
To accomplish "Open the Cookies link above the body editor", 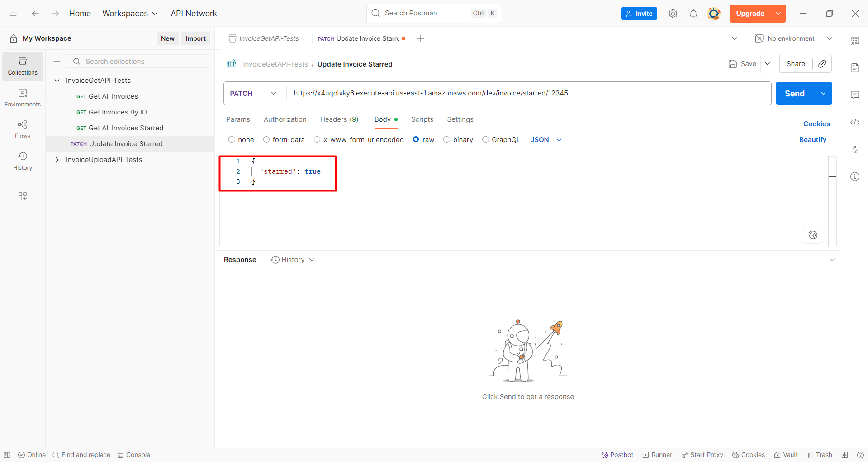I will pos(816,124).
